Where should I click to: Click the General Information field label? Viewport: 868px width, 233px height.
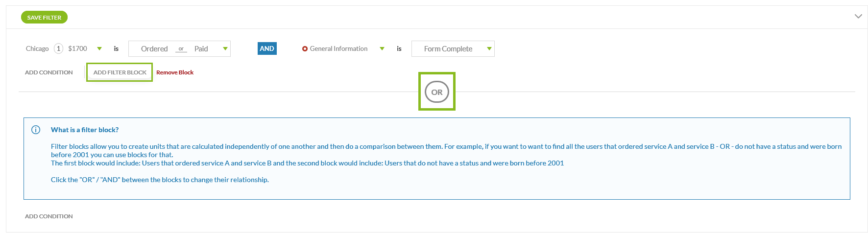(x=339, y=48)
